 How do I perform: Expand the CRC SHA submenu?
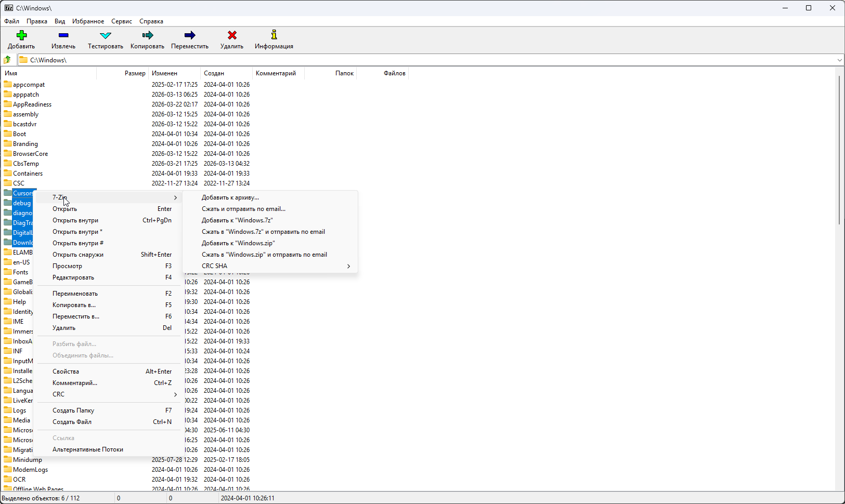pyautogui.click(x=348, y=266)
